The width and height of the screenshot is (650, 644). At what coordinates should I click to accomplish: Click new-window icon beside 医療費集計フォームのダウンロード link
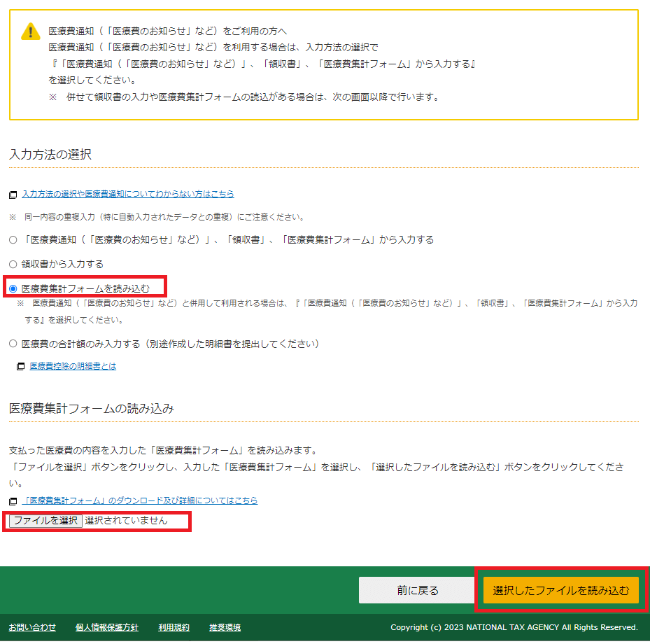[13, 501]
